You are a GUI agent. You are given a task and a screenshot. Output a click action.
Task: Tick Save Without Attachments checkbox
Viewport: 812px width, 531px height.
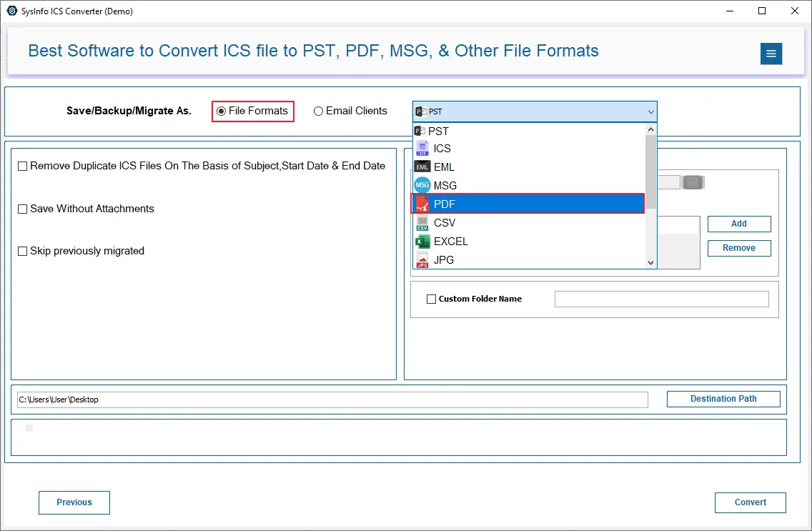pos(22,209)
